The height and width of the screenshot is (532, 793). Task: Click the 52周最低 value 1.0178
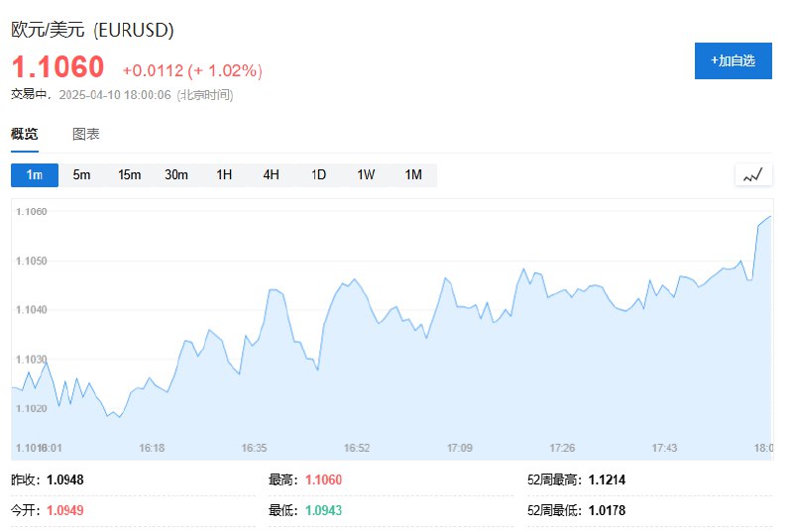(607, 510)
